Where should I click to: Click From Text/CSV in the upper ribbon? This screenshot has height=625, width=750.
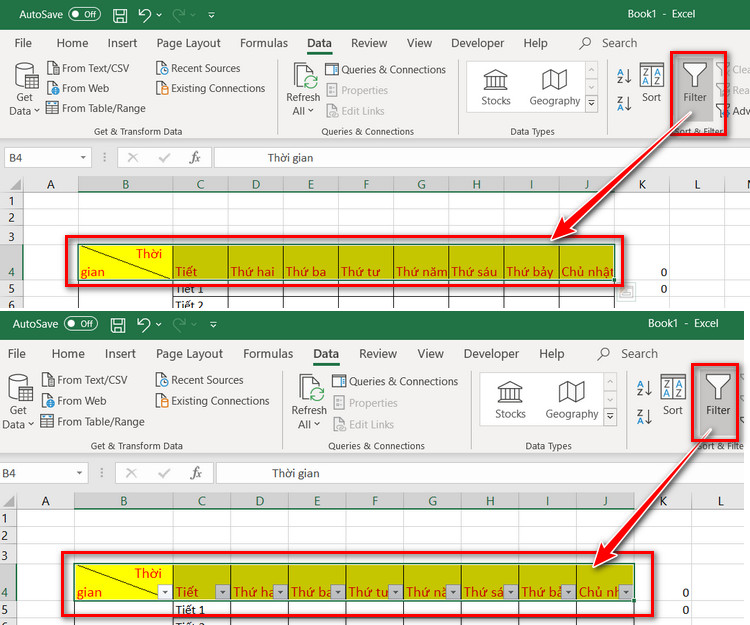click(x=88, y=68)
